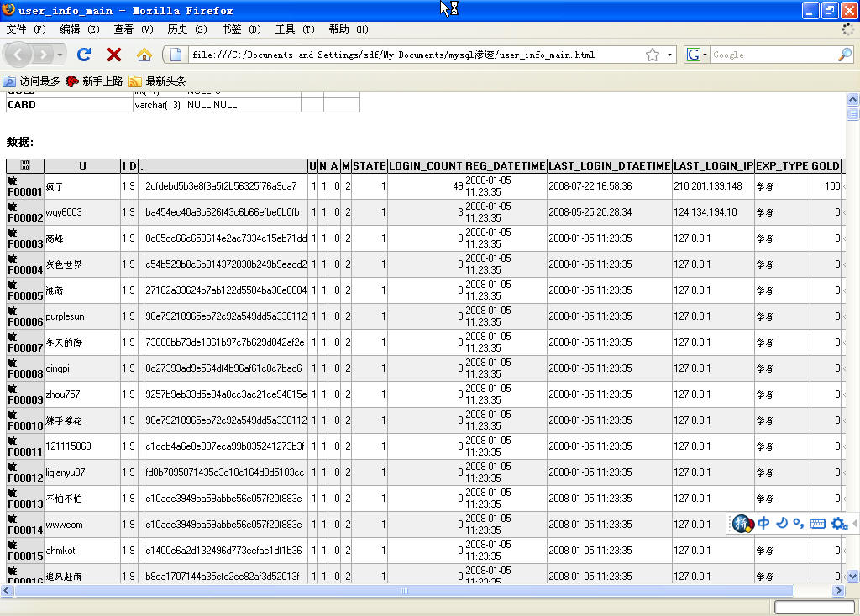Click the Firefox logo in title bar
The height and width of the screenshot is (616, 860).
pyautogui.click(x=8, y=9)
